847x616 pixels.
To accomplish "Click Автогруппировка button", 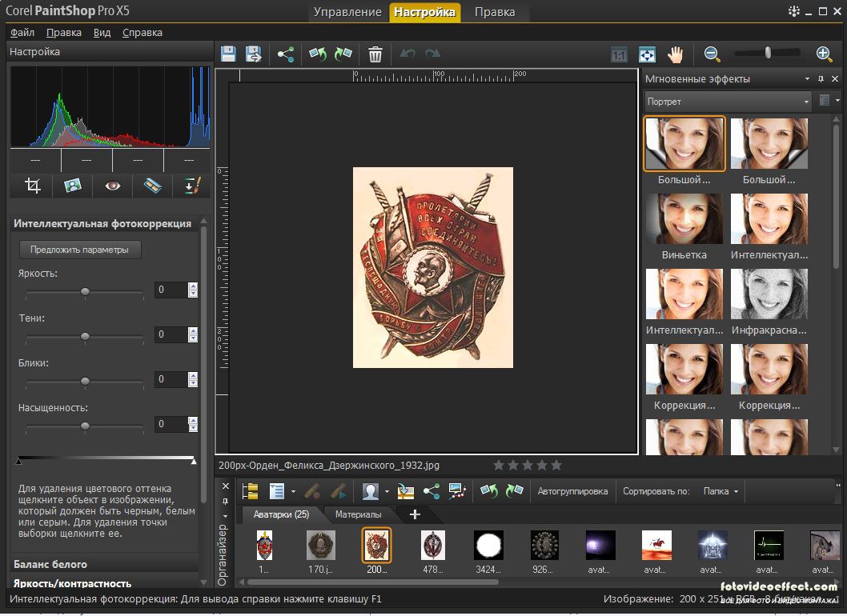I will pyautogui.click(x=572, y=491).
